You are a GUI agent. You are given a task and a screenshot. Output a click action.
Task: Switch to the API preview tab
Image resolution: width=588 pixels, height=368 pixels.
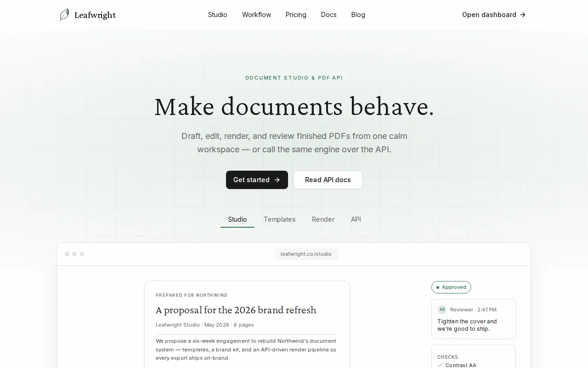[356, 219]
